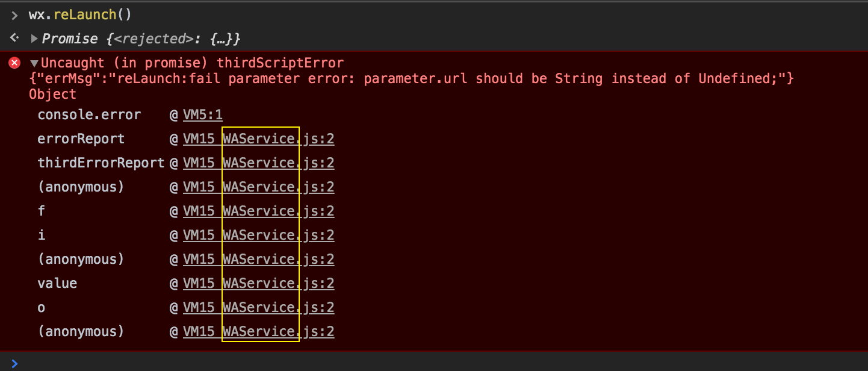The image size is (868, 371).
Task: Click the red error icon
Action: click(14, 63)
